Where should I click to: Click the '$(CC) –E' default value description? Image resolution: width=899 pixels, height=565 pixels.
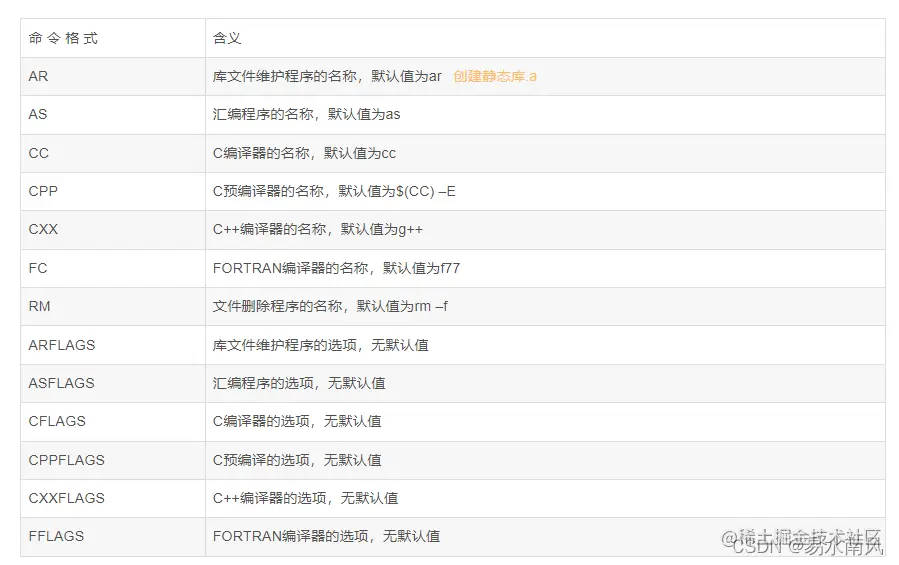334,191
